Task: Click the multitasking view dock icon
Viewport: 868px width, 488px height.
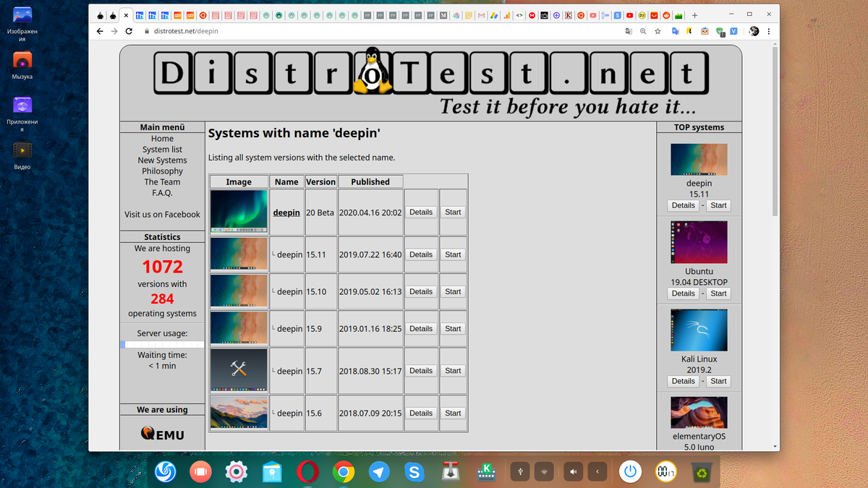Action: pyautogui.click(x=201, y=472)
